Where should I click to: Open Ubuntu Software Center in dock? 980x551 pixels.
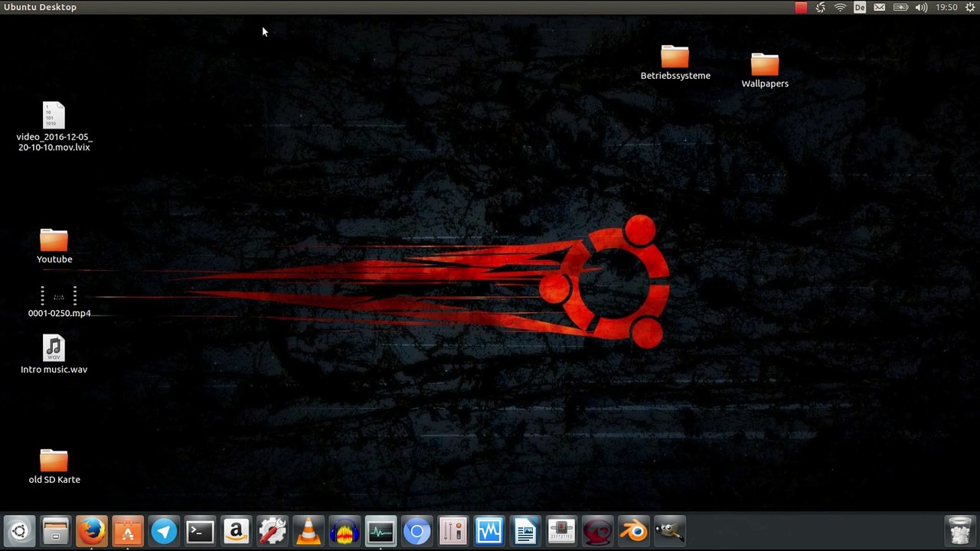point(128,531)
